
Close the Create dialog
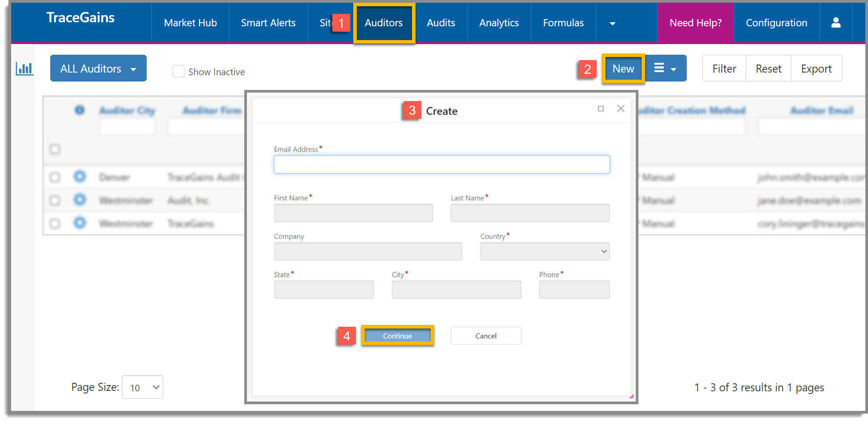pyautogui.click(x=621, y=108)
